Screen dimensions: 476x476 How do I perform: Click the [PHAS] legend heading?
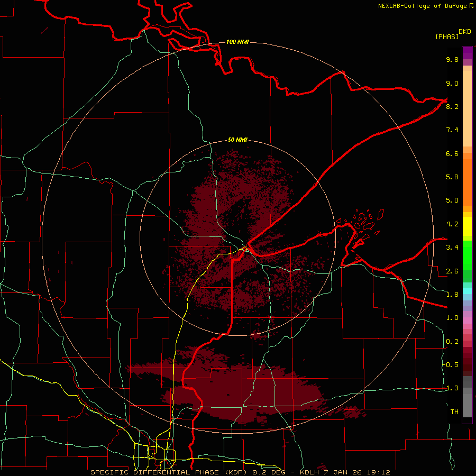[447, 36]
